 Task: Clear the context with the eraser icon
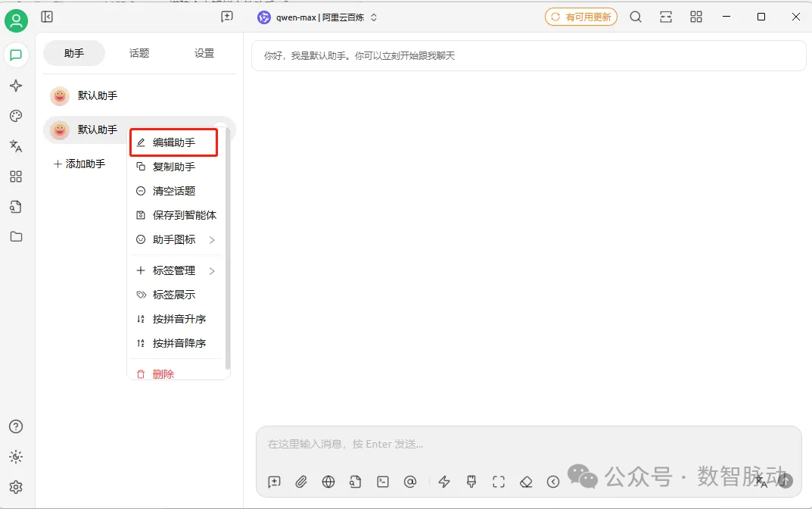point(526,481)
